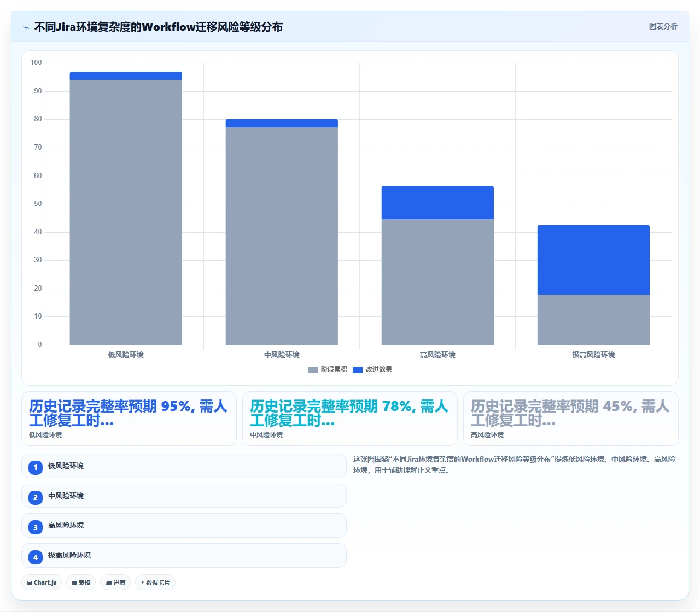700x612 pixels.
Task: Select list item 4 极高风险环境
Action: (x=184, y=556)
